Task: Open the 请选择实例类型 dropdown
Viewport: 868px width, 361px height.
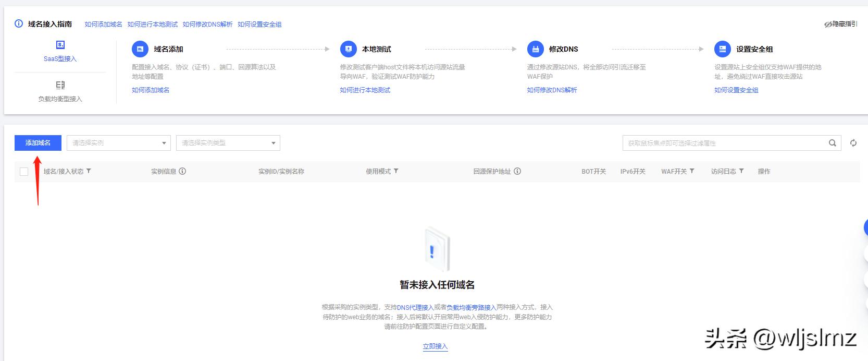Action: pos(228,143)
